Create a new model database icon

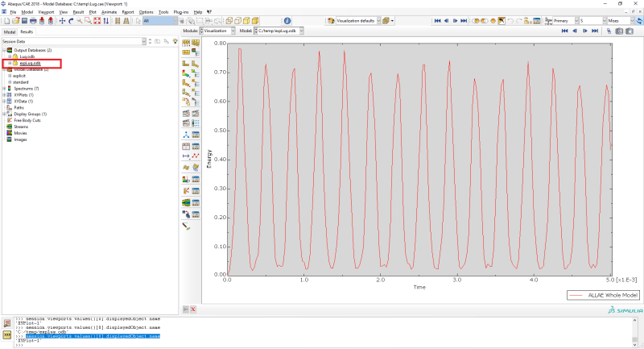point(7,21)
